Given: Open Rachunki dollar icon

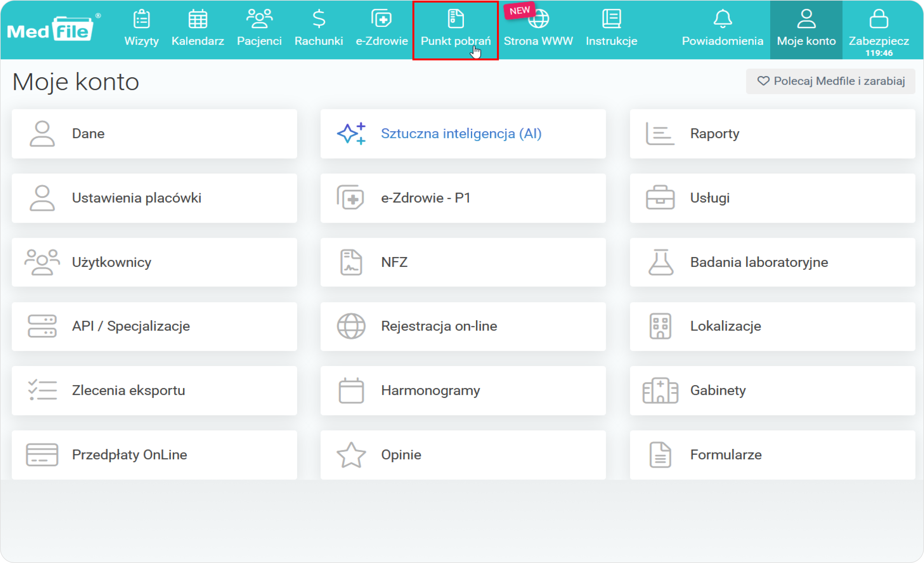Looking at the screenshot, I should (x=319, y=19).
